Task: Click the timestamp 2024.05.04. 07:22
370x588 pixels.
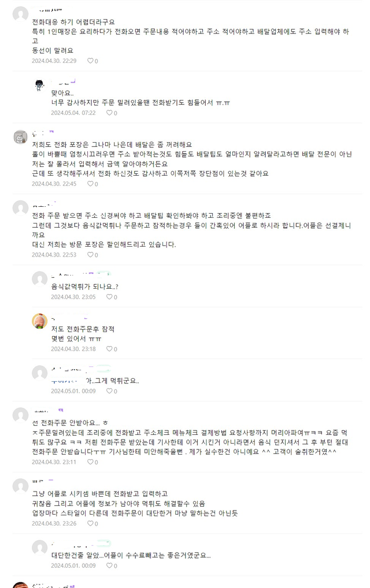Action: (x=73, y=113)
